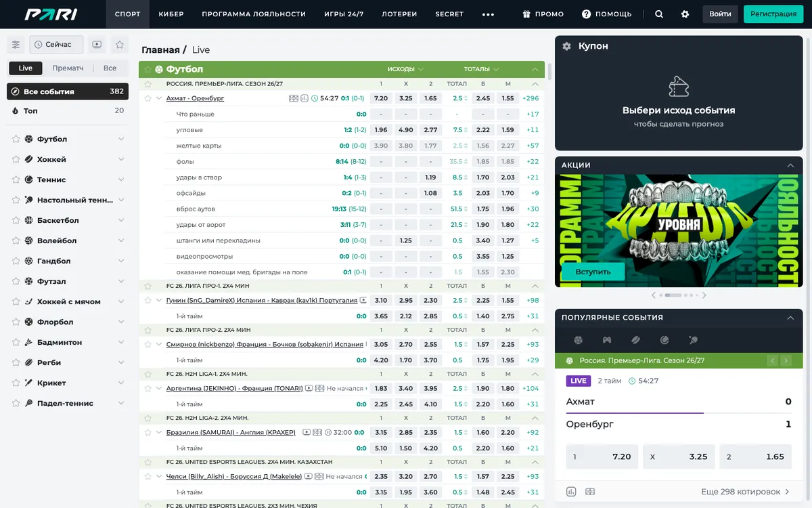Select tennis ball icon in Популярные события
Screen dimensions: 812x508
pyautogui.click(x=664, y=340)
